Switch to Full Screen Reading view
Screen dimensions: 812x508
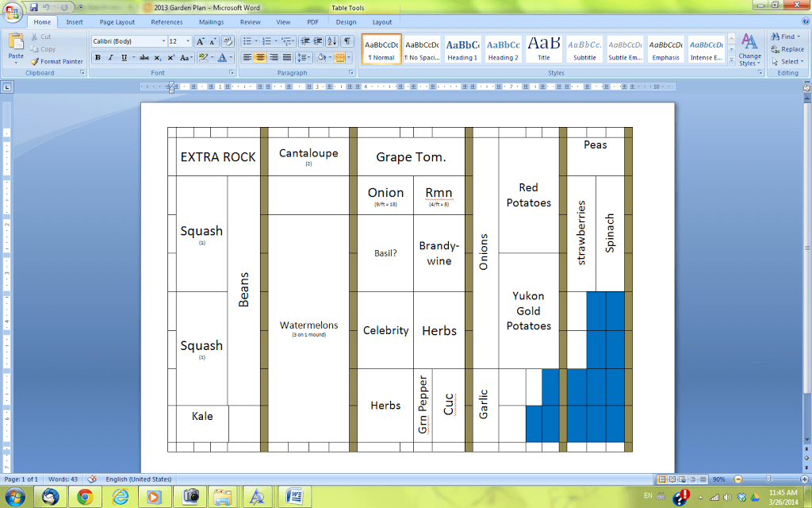pos(672,479)
